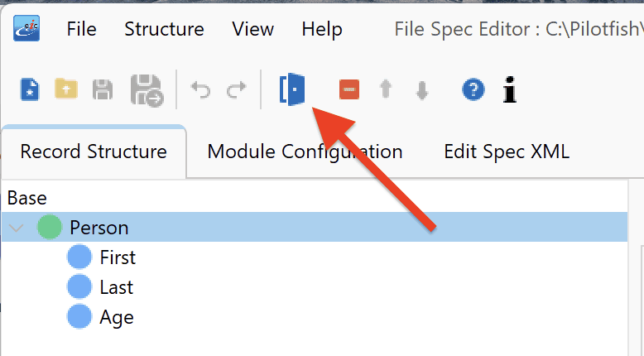The width and height of the screenshot is (644, 356).
Task: Switch to the Edit Spec XML tab
Action: tap(507, 152)
